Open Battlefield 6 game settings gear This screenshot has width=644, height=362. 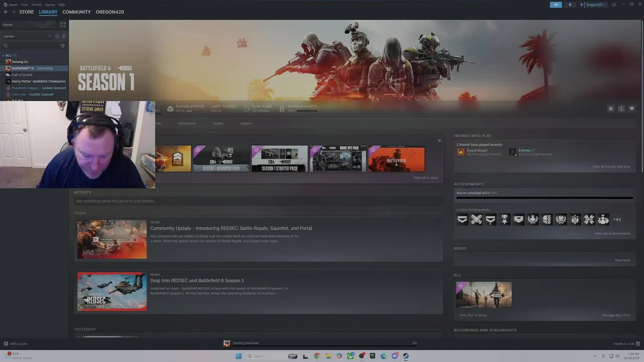point(611,109)
